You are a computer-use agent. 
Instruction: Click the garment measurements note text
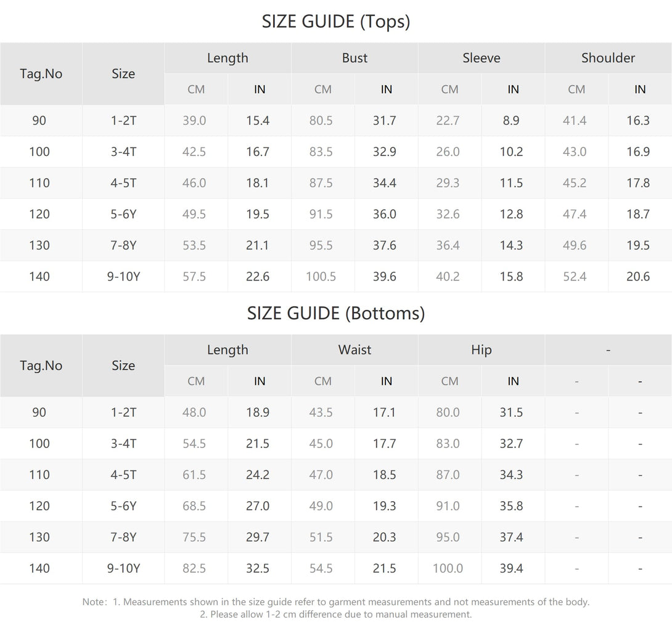click(336, 602)
